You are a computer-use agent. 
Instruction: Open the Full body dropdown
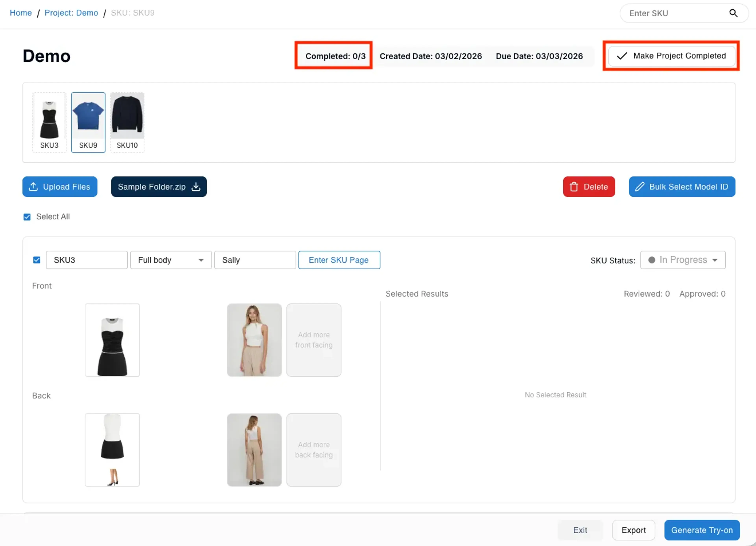coord(171,260)
